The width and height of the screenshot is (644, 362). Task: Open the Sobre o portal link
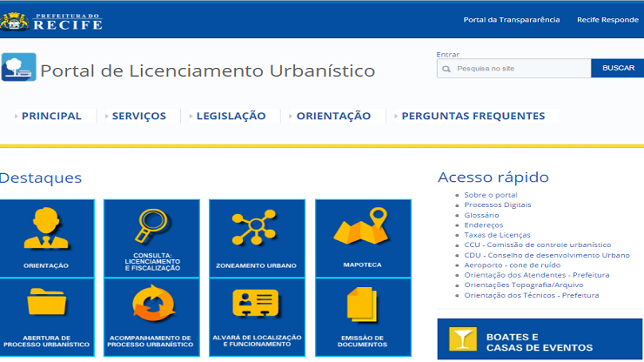[490, 195]
